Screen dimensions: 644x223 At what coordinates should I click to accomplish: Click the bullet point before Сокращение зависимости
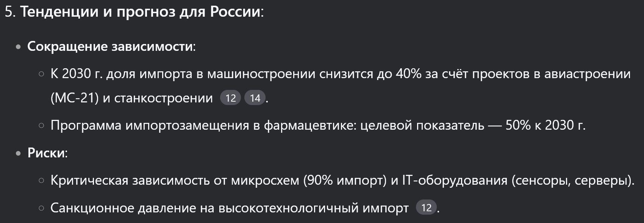18,47
